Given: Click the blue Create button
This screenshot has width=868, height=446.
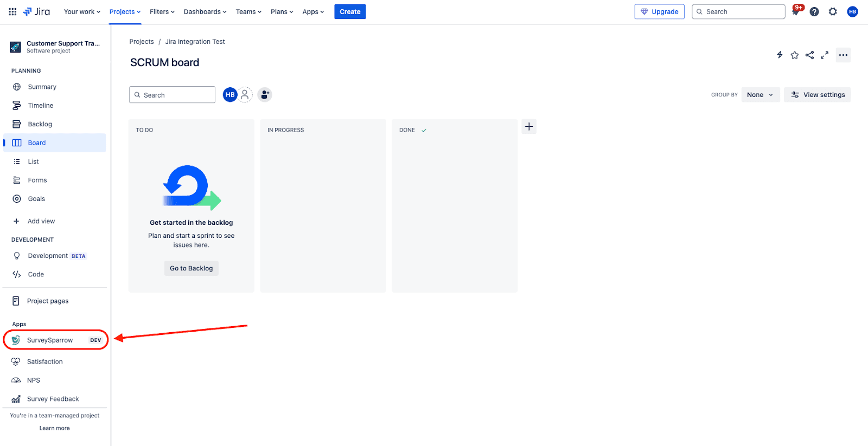Looking at the screenshot, I should [x=350, y=12].
